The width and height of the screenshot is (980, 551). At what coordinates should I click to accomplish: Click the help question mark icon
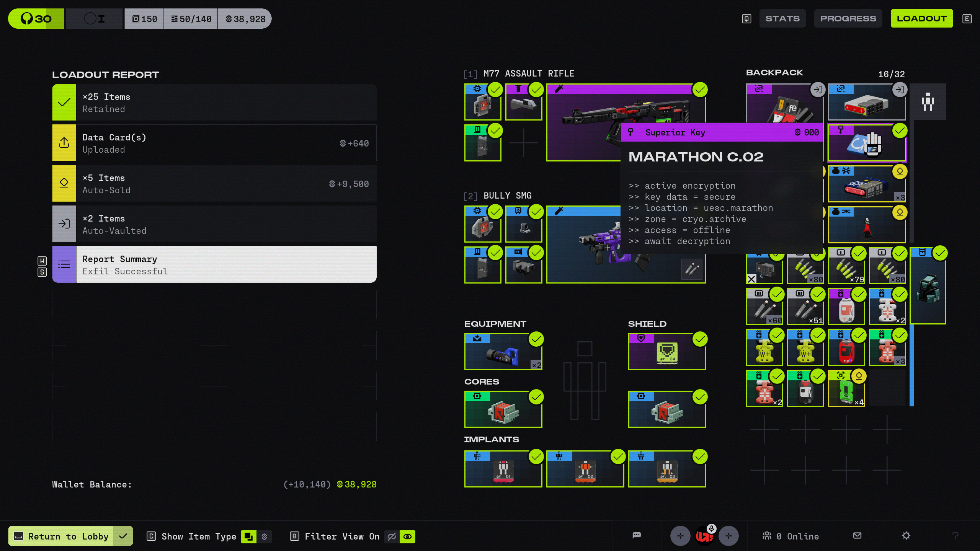click(955, 536)
